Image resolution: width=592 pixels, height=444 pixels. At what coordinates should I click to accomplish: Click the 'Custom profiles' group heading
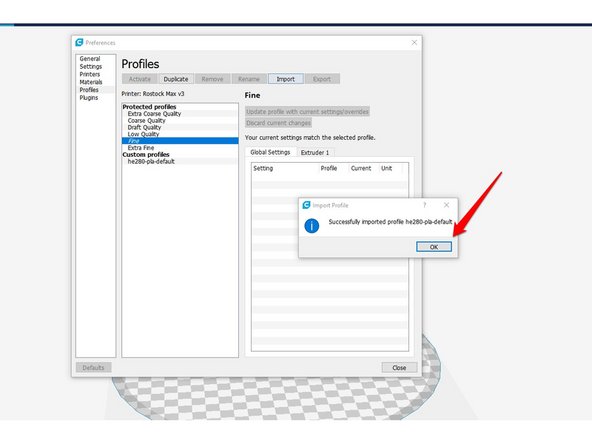point(146,154)
